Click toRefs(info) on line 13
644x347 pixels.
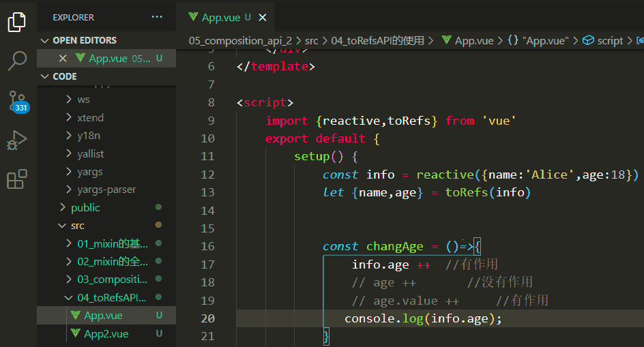tap(488, 193)
